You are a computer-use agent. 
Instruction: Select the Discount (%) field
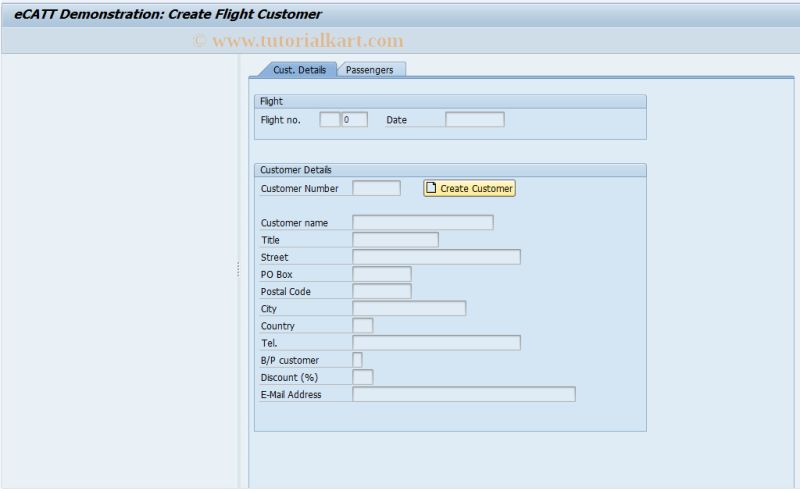(363, 377)
